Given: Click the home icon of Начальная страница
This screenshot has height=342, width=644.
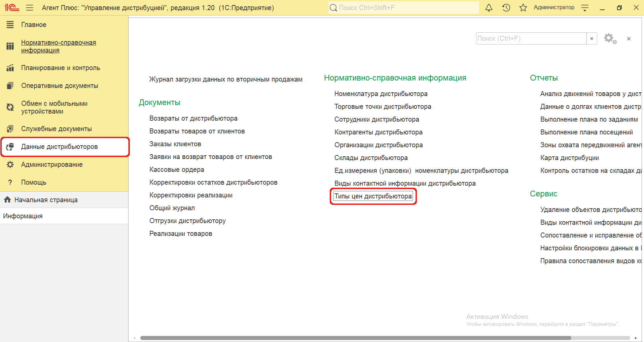Looking at the screenshot, I should tap(7, 199).
